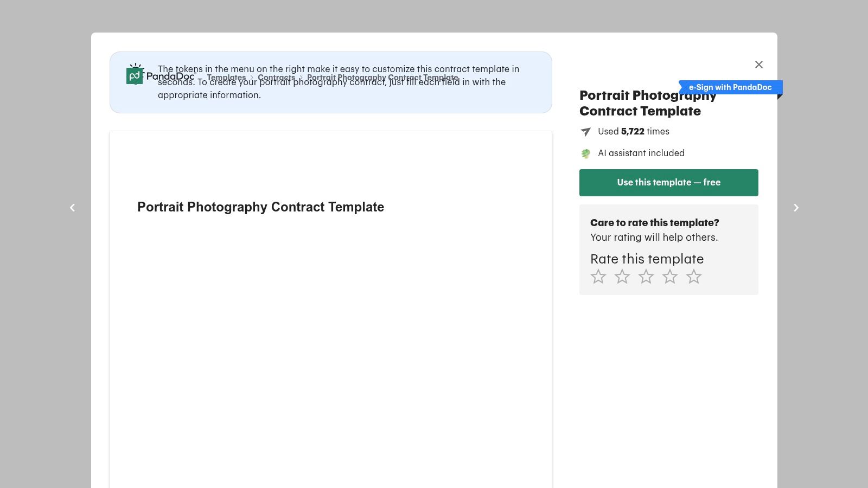
Task: Click the AI assistant icon
Action: (x=585, y=153)
